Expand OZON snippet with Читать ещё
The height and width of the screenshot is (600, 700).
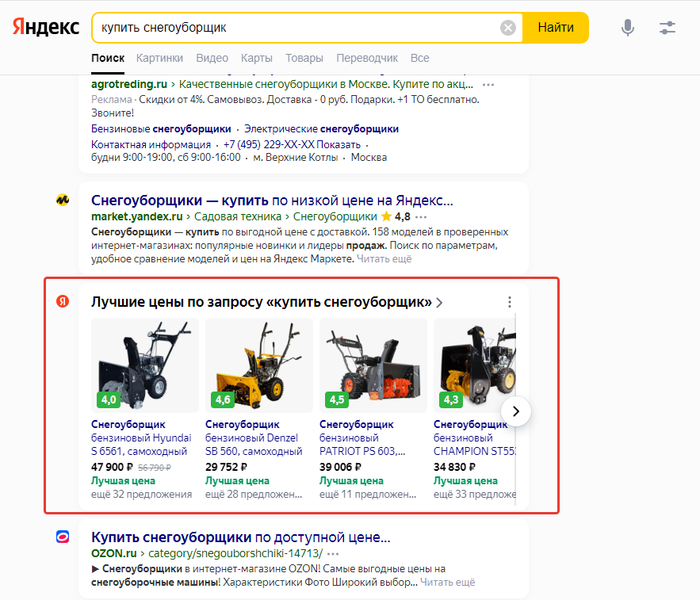pyautogui.click(x=448, y=583)
